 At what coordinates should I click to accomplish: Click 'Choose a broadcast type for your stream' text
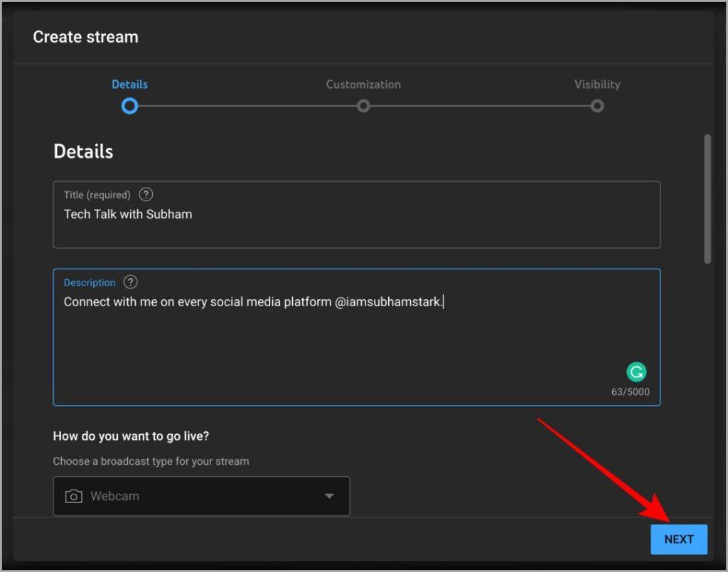151,461
